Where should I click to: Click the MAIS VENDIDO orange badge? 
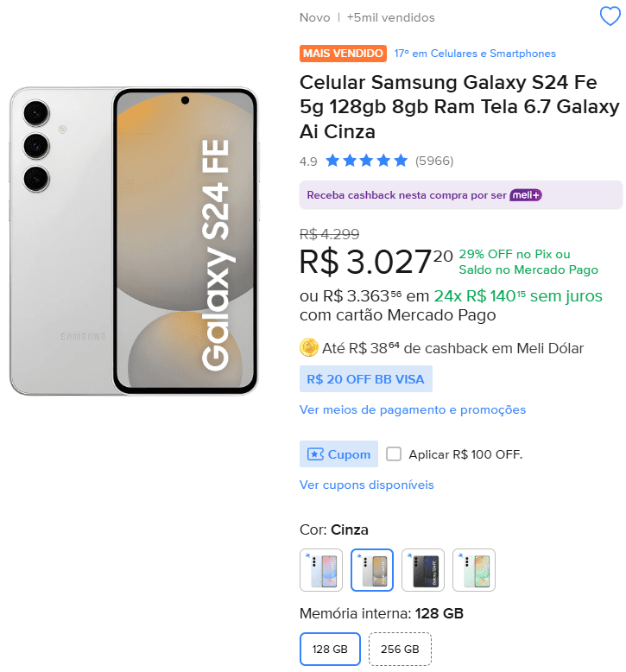point(343,54)
